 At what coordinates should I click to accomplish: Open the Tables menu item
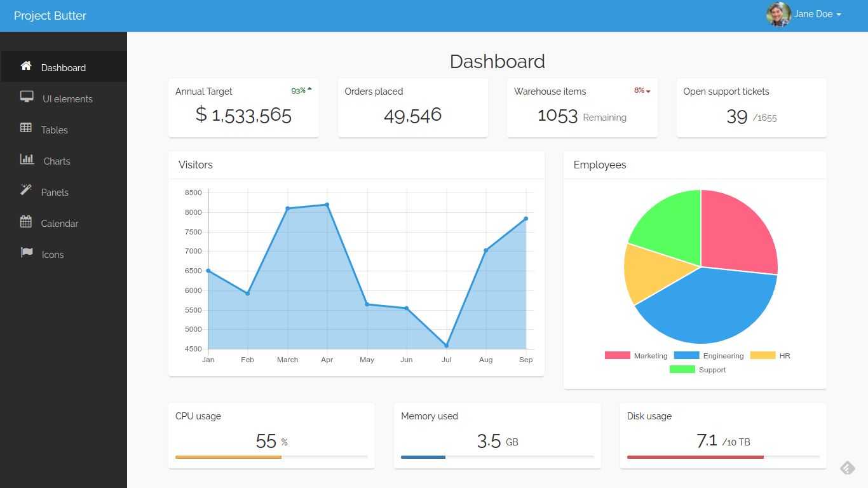click(x=54, y=130)
